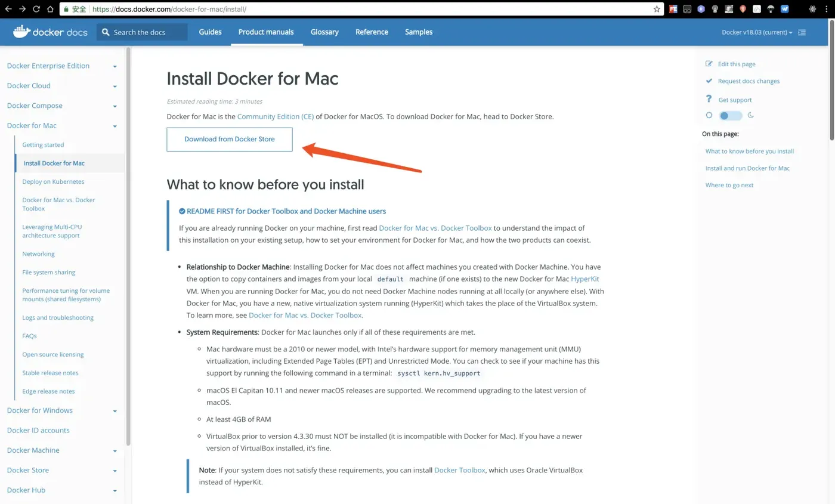The height and width of the screenshot is (504, 835).
Task: Open File system sharing in sidebar
Action: [49, 272]
